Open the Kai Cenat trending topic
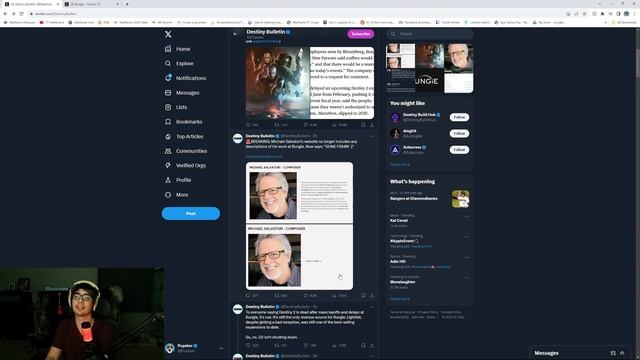 click(x=429, y=220)
